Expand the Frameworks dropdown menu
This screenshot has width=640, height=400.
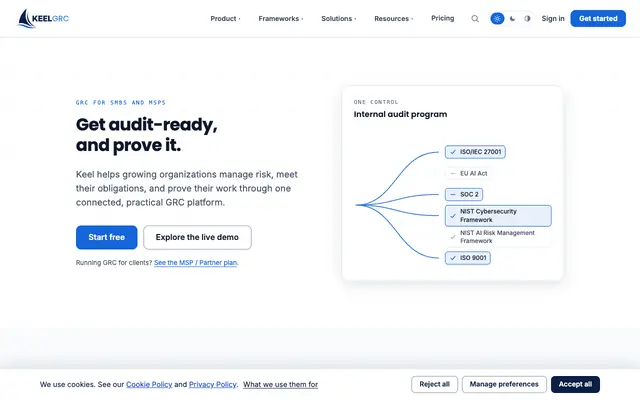tap(280, 18)
